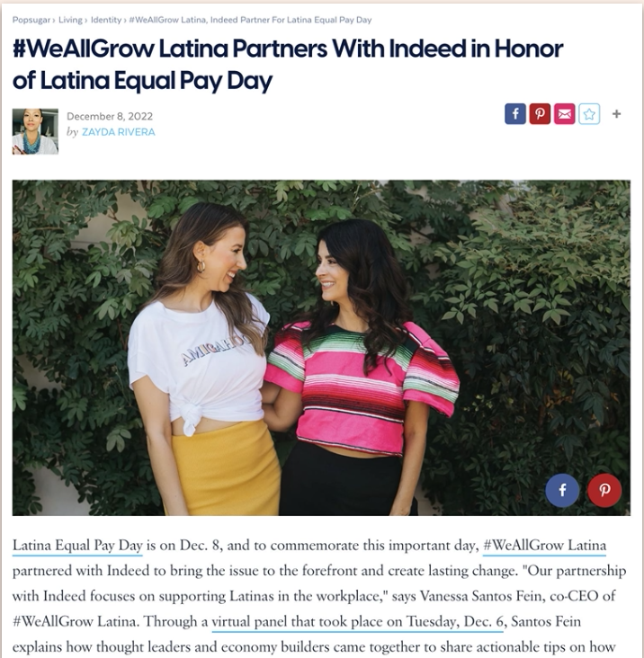Viewport: 644px width, 658px height.
Task: Open virtual panel Tuesday Dec. 6 link
Action: (x=357, y=621)
